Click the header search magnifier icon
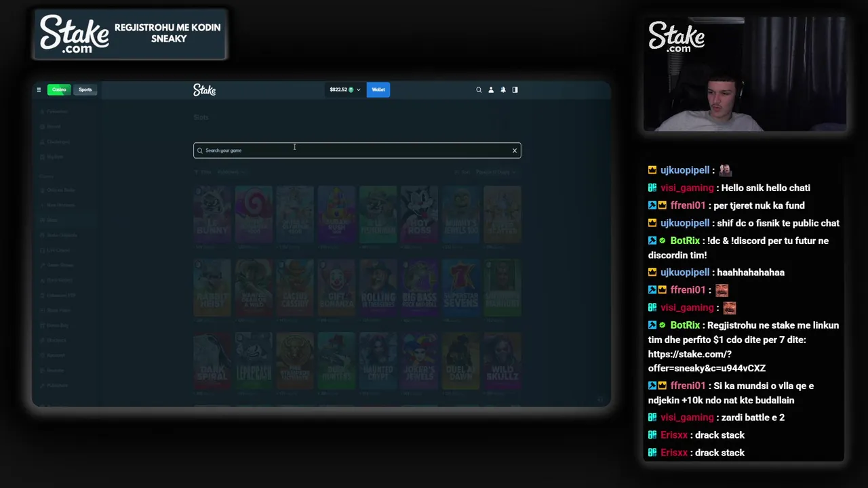868x488 pixels. (479, 89)
